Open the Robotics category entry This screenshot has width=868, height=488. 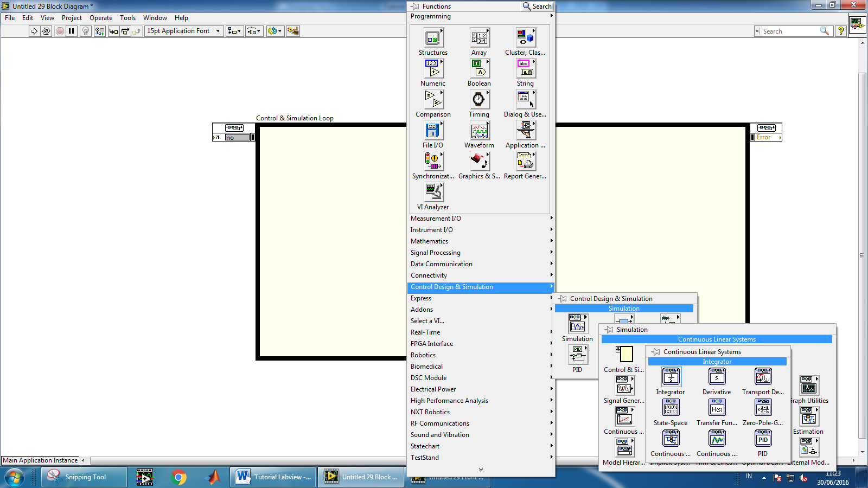481,355
